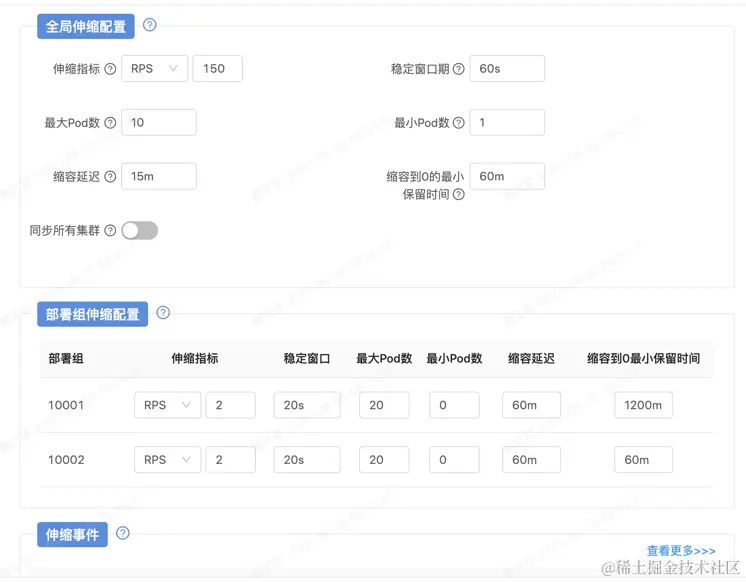The image size is (746, 582).
Task: Focus 最大Pod数 field for group 10002
Action: pyautogui.click(x=384, y=460)
